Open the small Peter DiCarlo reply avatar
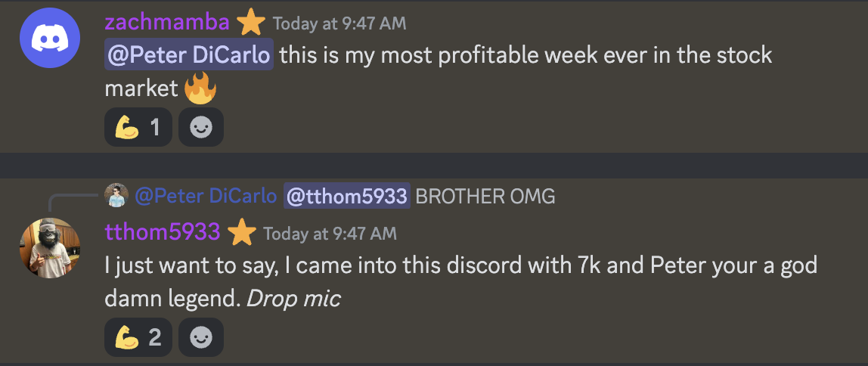 pos(116,195)
